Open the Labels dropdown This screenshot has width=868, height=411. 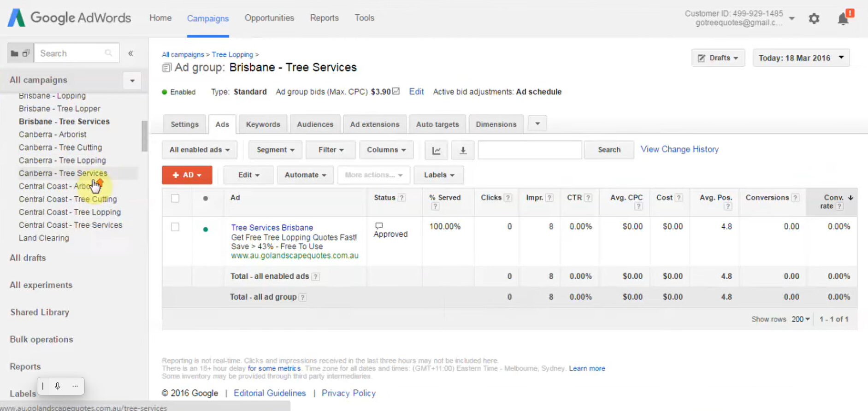(439, 175)
